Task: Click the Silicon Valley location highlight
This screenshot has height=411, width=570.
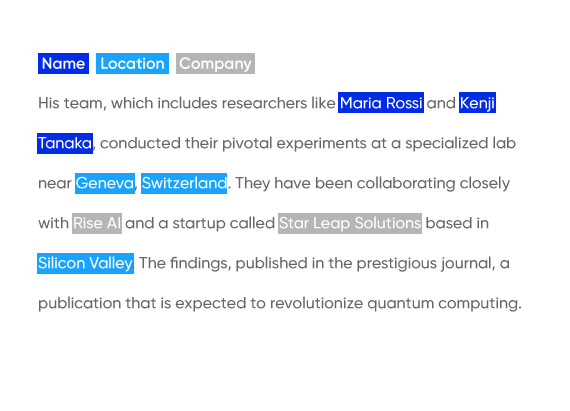Action: click(85, 263)
